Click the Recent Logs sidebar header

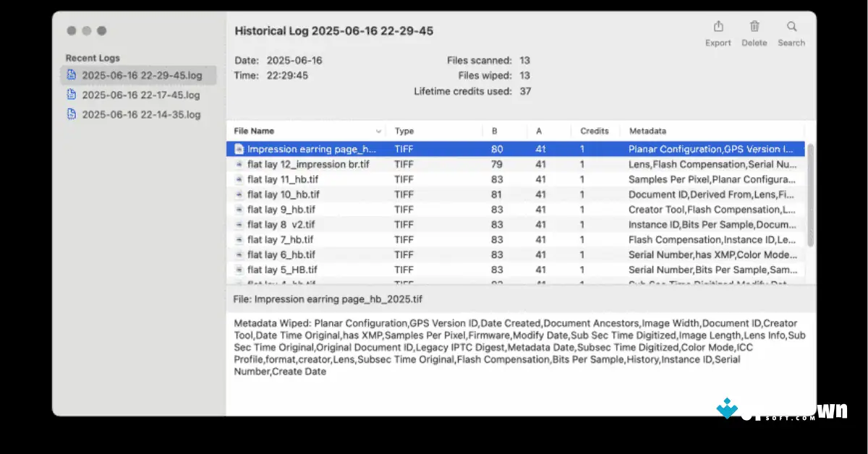click(x=92, y=58)
